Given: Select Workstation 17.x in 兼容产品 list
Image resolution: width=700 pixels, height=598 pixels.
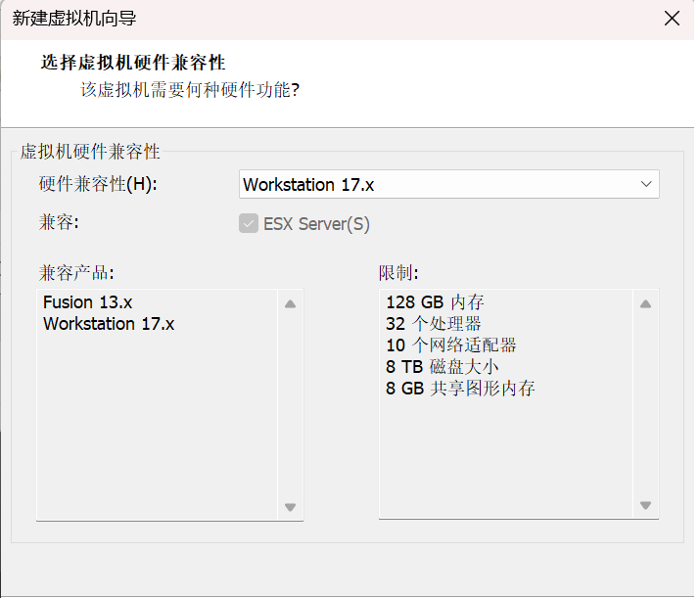Looking at the screenshot, I should (109, 324).
